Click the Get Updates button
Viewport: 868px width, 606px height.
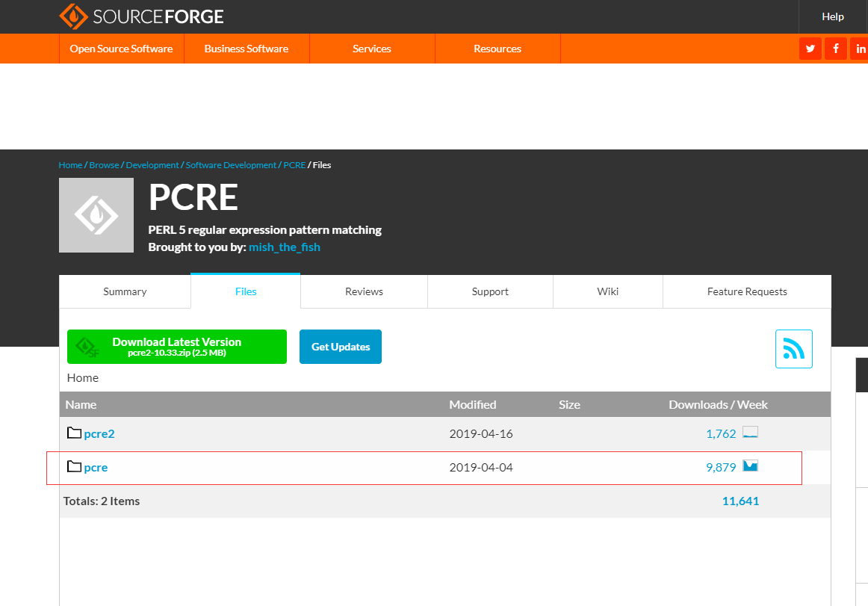(x=341, y=347)
